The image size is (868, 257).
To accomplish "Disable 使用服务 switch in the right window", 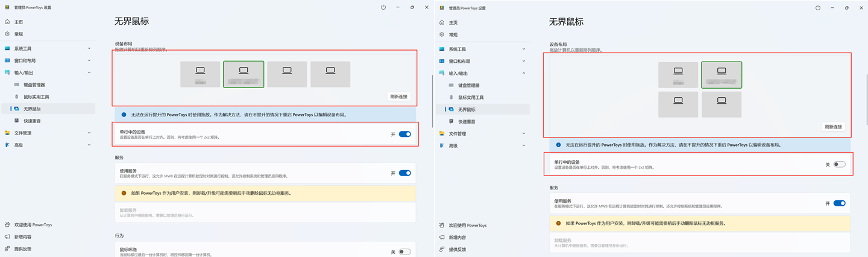I will (x=840, y=203).
